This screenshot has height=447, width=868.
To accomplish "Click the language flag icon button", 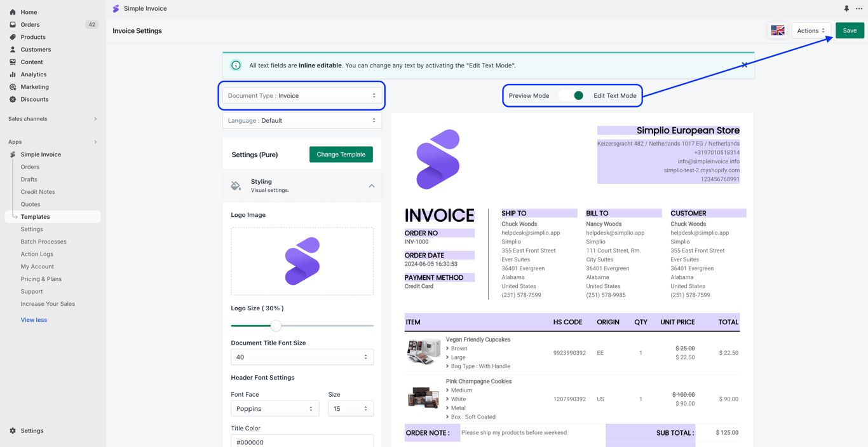I will 777,31.
